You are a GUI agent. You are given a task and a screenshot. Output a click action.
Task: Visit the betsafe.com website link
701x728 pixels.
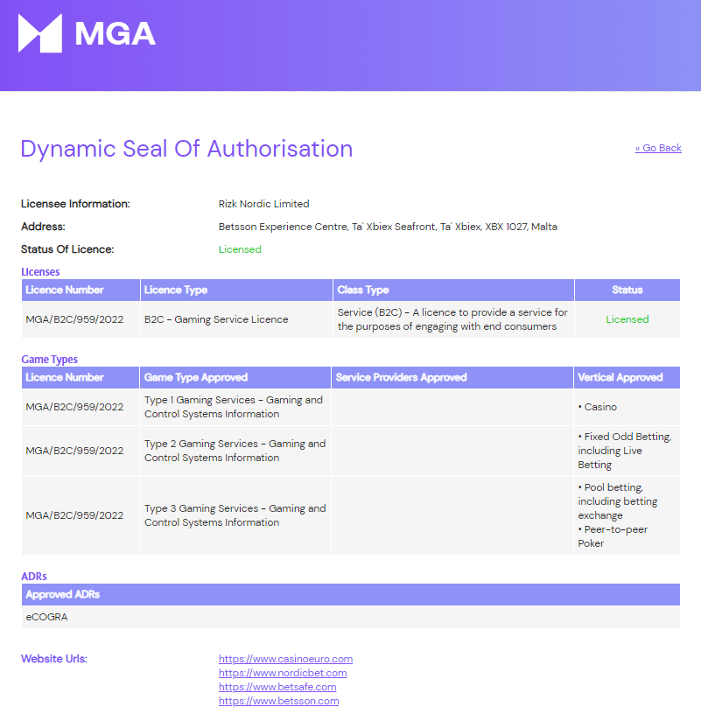(x=277, y=687)
